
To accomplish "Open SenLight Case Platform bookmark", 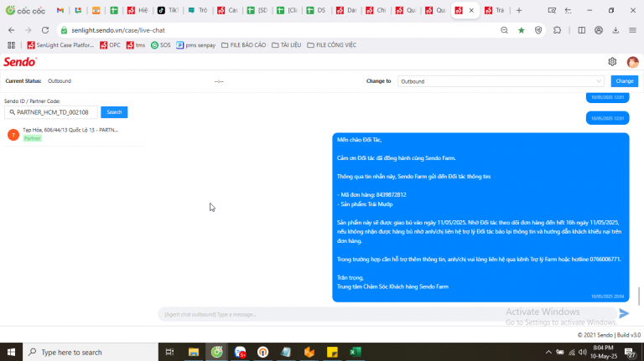I will [x=60, y=45].
